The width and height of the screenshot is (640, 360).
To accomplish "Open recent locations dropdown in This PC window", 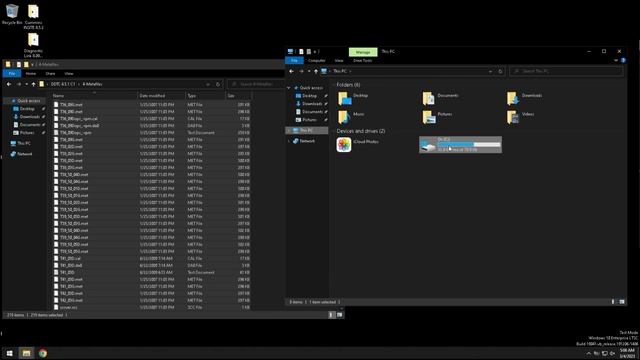I will [309, 71].
